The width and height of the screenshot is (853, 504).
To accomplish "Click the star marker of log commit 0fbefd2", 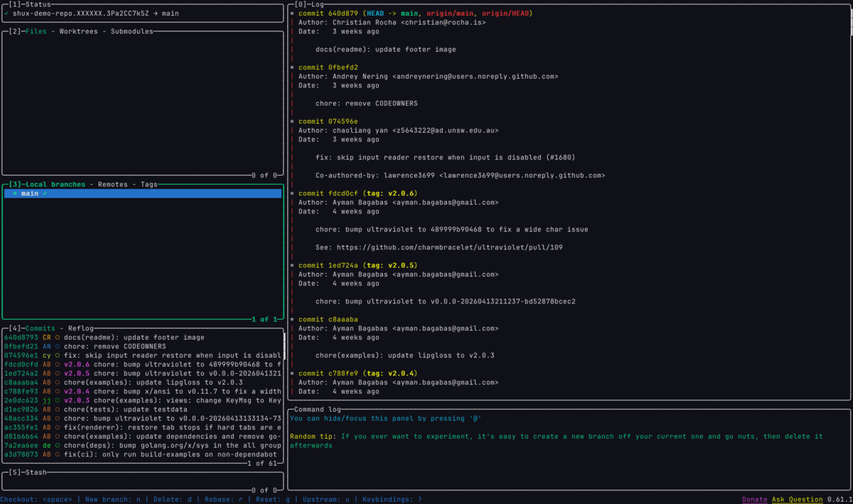I will 291,68.
